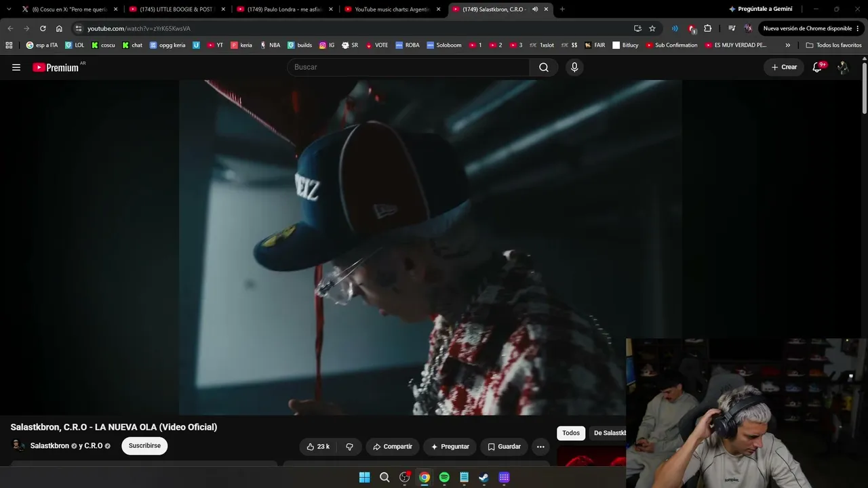Click on the video player
Image resolution: width=868 pixels, height=488 pixels.
point(431,247)
